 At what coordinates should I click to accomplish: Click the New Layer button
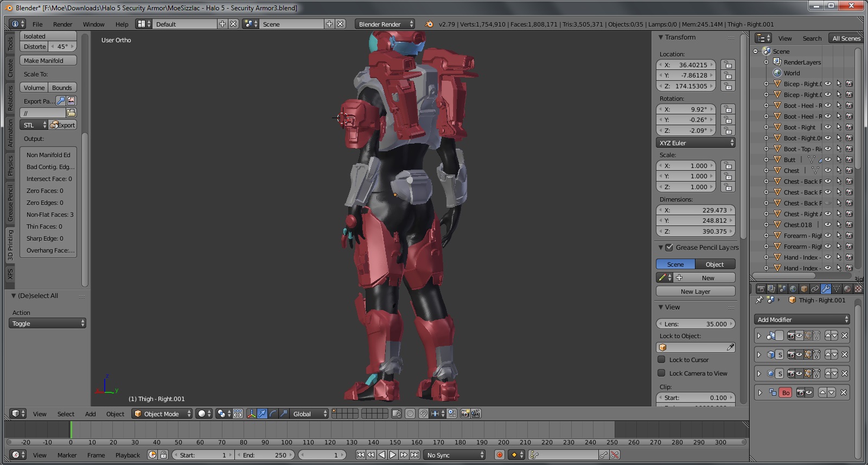point(695,291)
